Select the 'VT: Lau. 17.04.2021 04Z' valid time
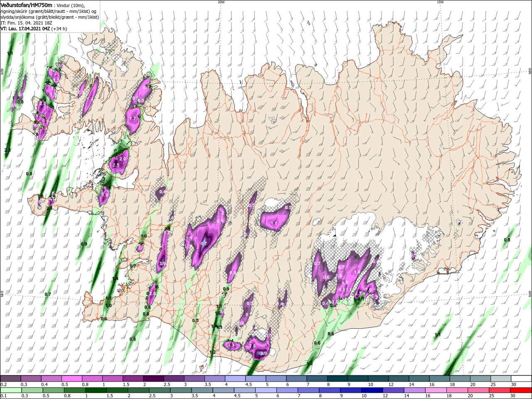Image resolution: width=532 pixels, height=399 pixels. tap(25, 29)
